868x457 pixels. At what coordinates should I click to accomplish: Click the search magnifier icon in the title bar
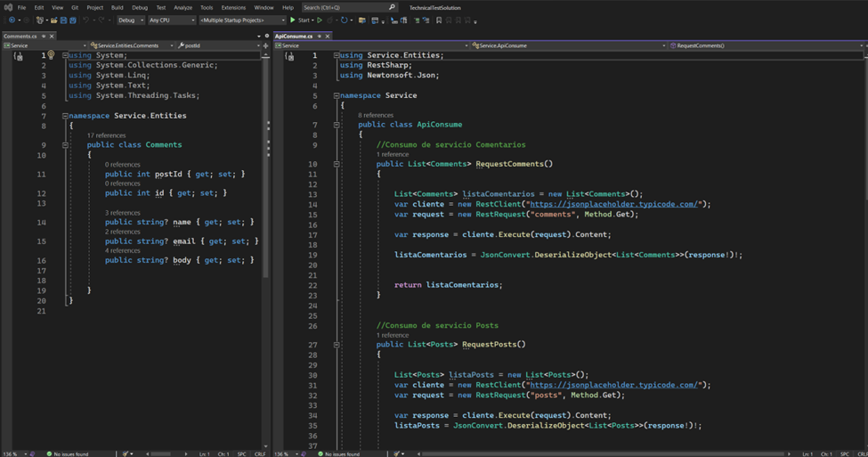click(x=392, y=7)
